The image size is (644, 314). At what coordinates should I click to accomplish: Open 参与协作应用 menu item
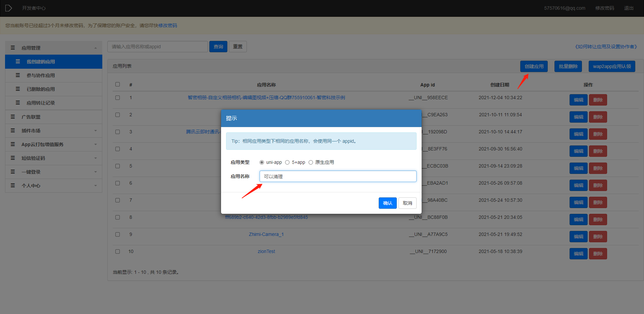pyautogui.click(x=54, y=75)
